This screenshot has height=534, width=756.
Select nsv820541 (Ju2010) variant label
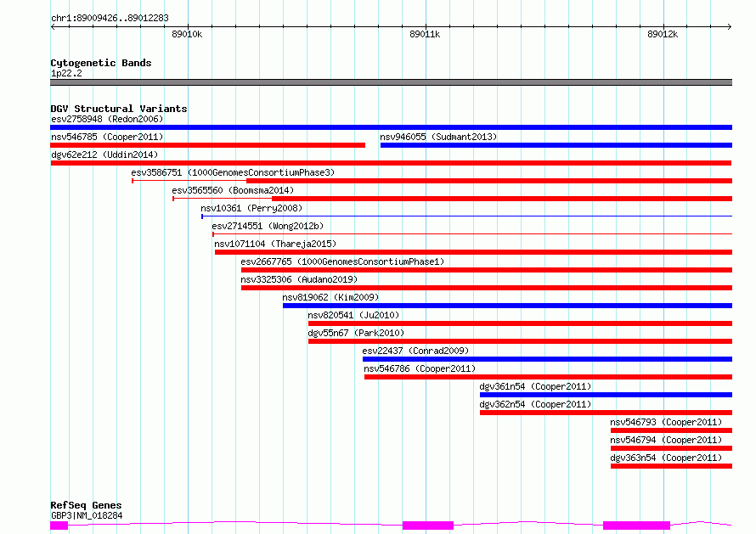click(353, 315)
